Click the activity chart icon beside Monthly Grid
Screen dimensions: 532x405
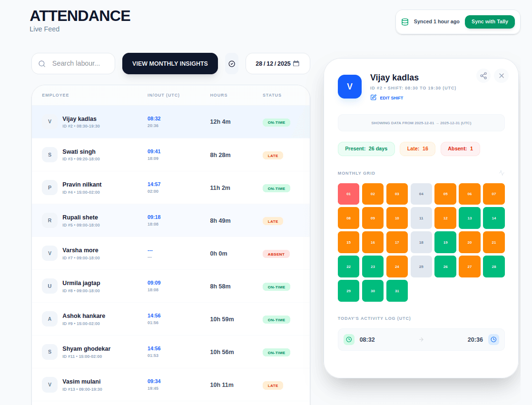coord(502,173)
